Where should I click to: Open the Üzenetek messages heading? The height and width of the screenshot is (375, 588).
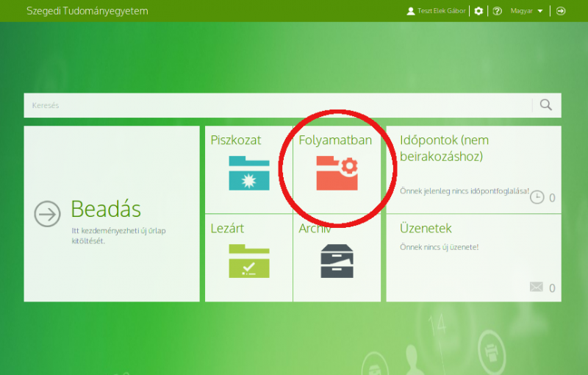tap(426, 229)
